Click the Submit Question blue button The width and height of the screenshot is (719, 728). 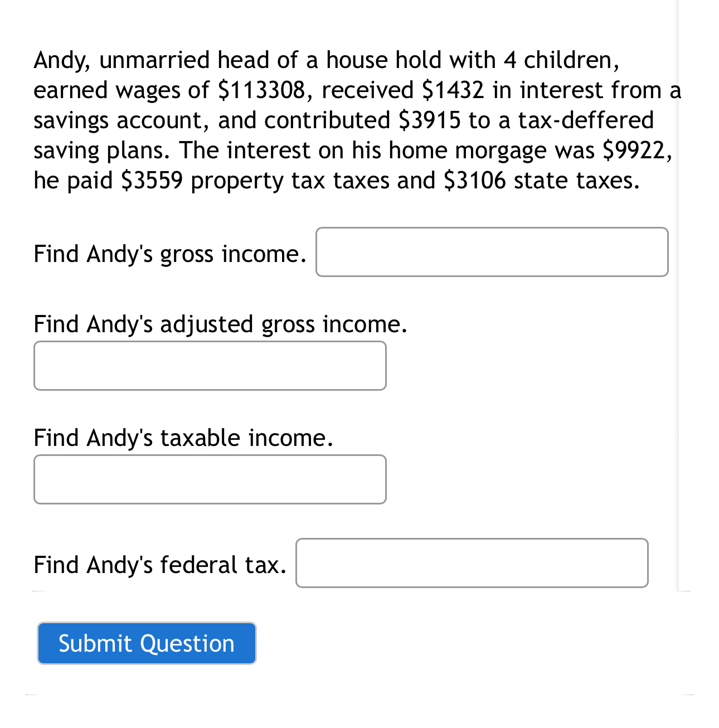click(146, 643)
